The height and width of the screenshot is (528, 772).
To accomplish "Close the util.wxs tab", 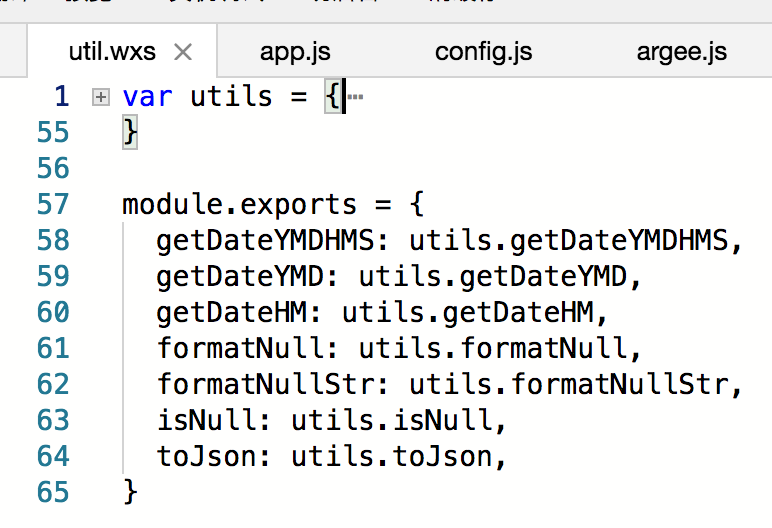I will click(x=183, y=52).
